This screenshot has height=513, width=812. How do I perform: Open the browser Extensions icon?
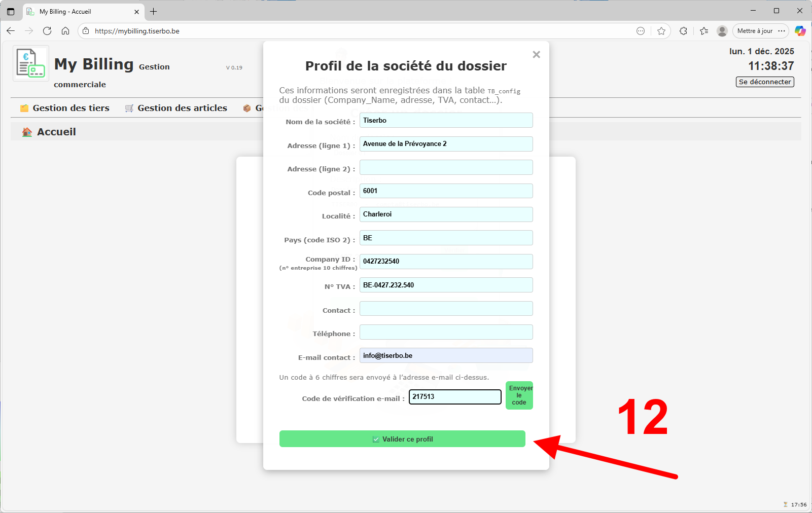click(x=683, y=31)
